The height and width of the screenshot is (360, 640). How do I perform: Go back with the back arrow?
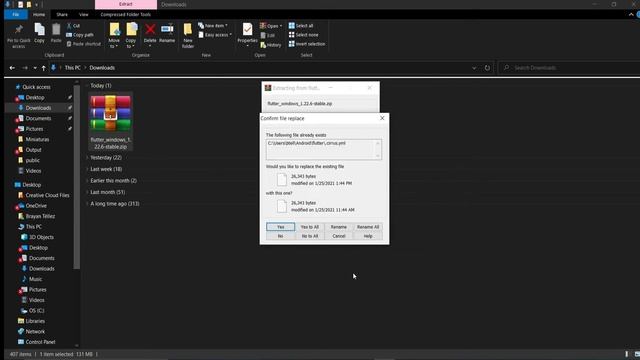click(x=12, y=68)
